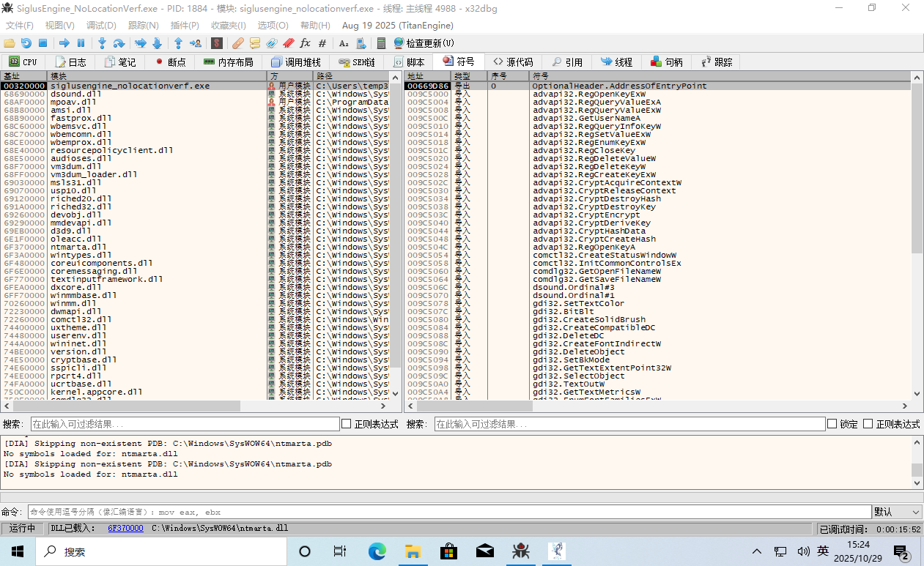Open the Patches band-aid icon
This screenshot has height=566, width=924.
(237, 43)
